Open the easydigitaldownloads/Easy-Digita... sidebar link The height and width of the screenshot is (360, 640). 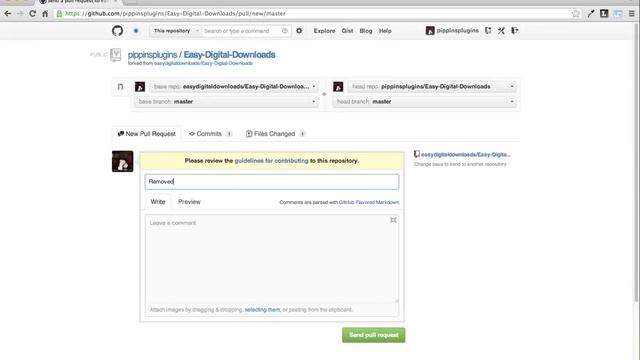tap(466, 154)
